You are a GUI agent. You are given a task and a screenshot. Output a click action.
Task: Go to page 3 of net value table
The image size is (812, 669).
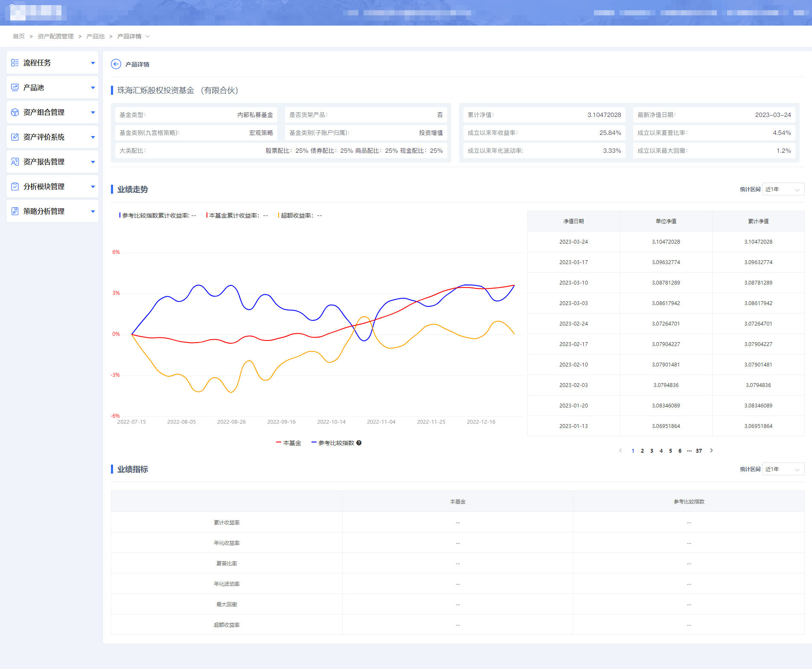pos(652,451)
